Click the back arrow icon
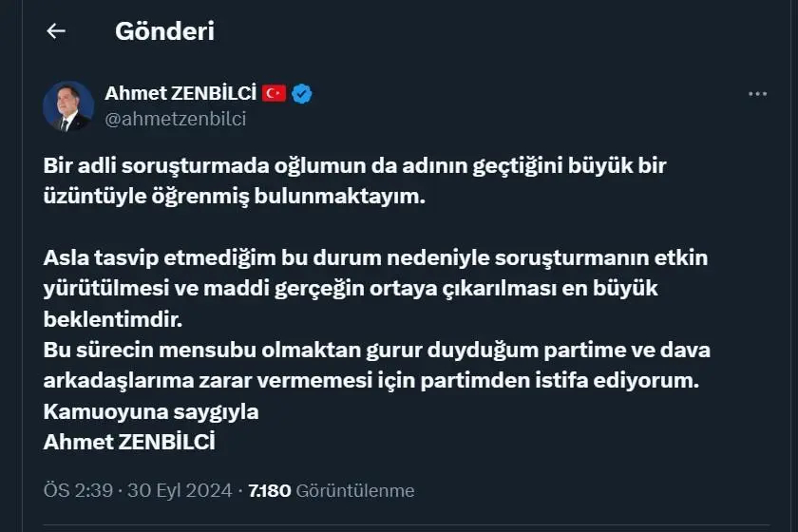The width and height of the screenshot is (798, 532). pos(56,30)
